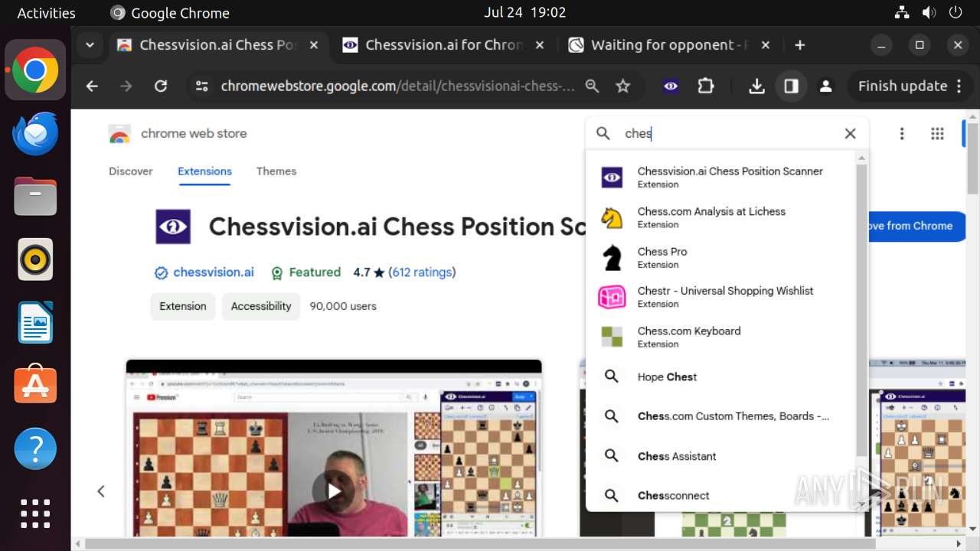Click the zoom magnifier icon in address bar
Screen dimensions: 980x551
tap(592, 86)
